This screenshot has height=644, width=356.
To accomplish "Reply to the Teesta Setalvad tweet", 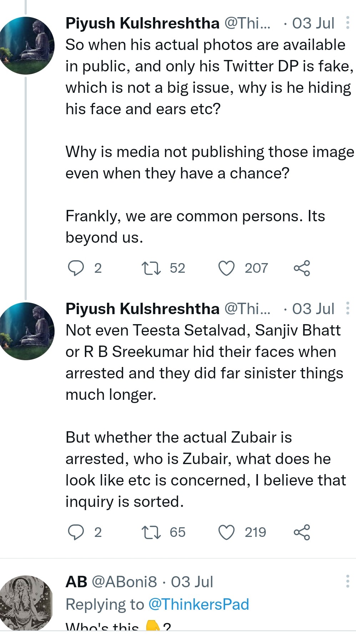I will tap(76, 532).
